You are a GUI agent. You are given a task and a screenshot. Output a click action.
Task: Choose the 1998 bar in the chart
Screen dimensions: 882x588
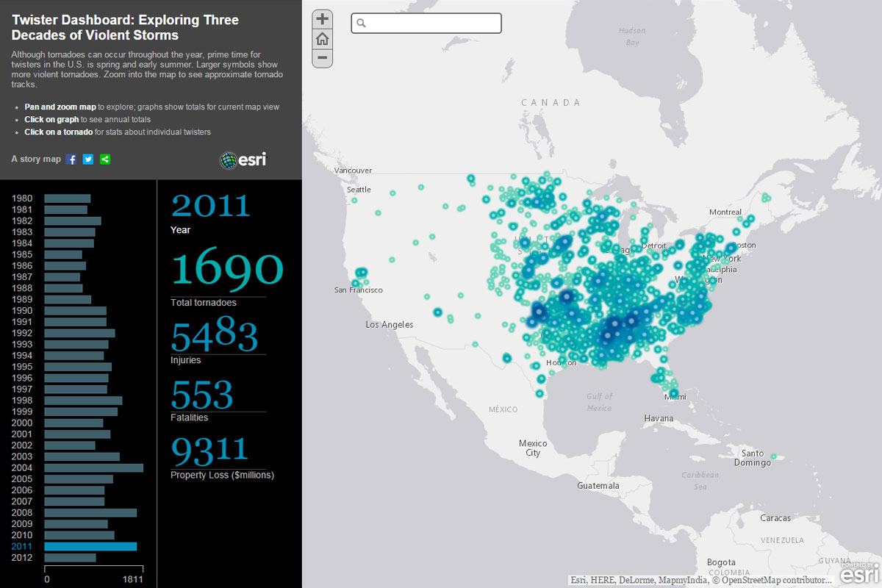tap(83, 401)
